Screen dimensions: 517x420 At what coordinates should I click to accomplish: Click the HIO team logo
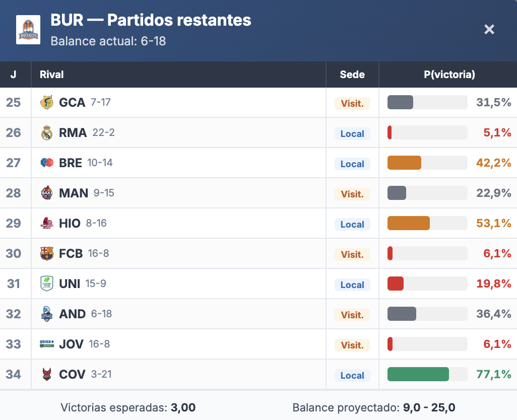[x=47, y=223]
